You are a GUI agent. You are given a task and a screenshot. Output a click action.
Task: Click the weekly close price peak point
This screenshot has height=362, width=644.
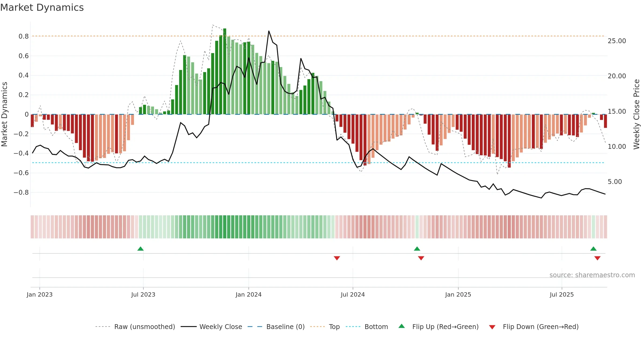tap(269, 31)
